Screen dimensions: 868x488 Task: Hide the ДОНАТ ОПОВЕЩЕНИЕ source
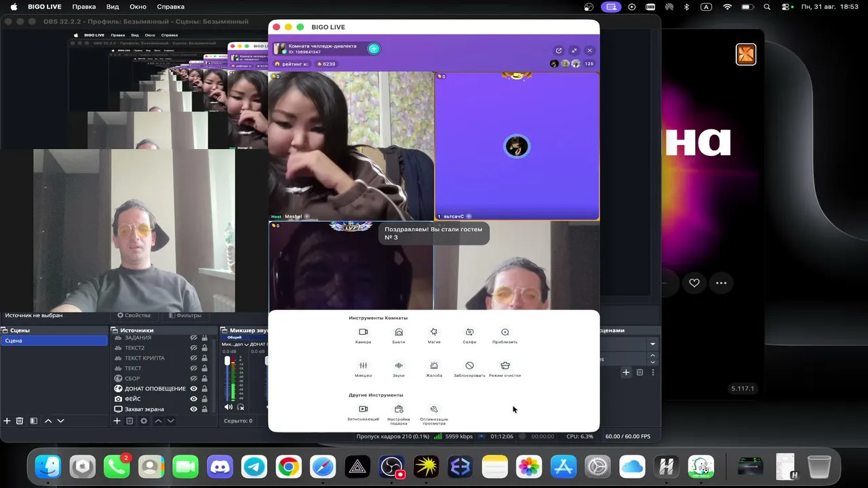click(193, 388)
